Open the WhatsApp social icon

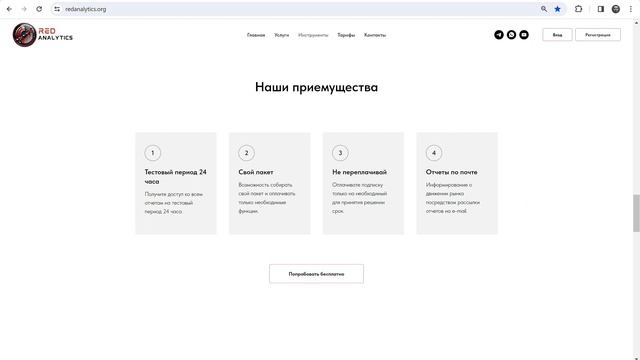pyautogui.click(x=511, y=35)
